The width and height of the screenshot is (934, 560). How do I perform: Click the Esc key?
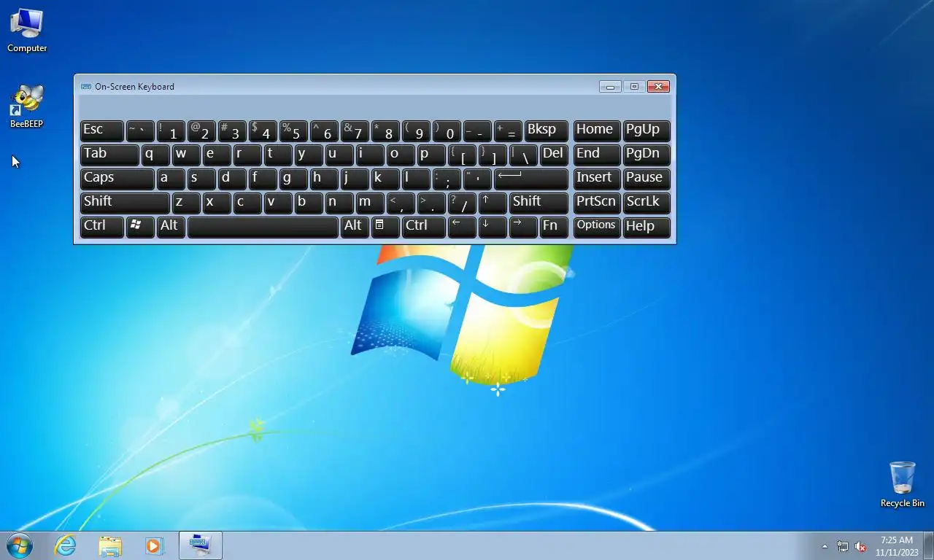click(x=101, y=131)
